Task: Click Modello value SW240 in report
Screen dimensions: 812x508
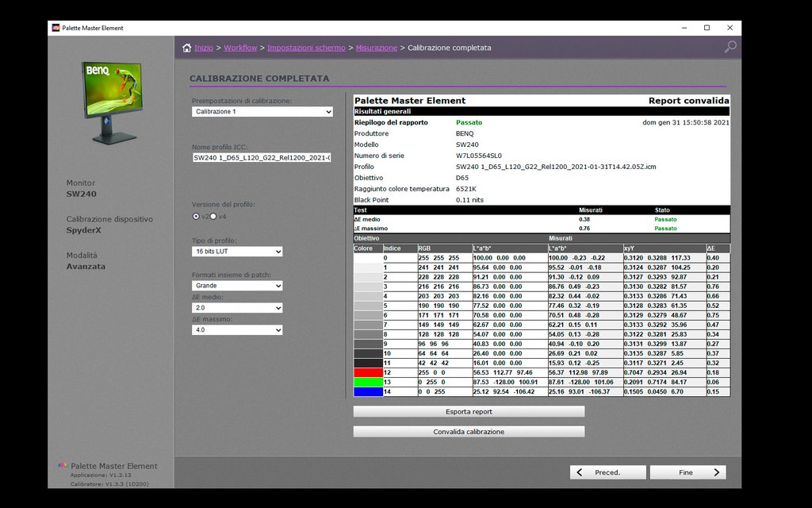Action: click(x=467, y=144)
